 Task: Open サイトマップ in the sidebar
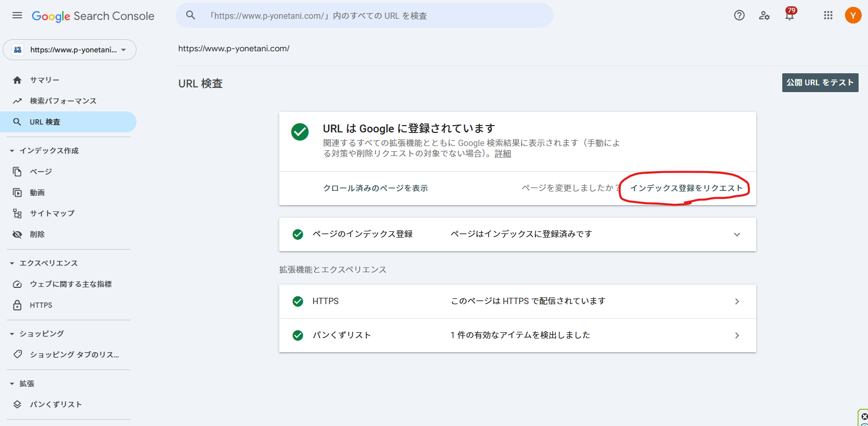coord(52,214)
